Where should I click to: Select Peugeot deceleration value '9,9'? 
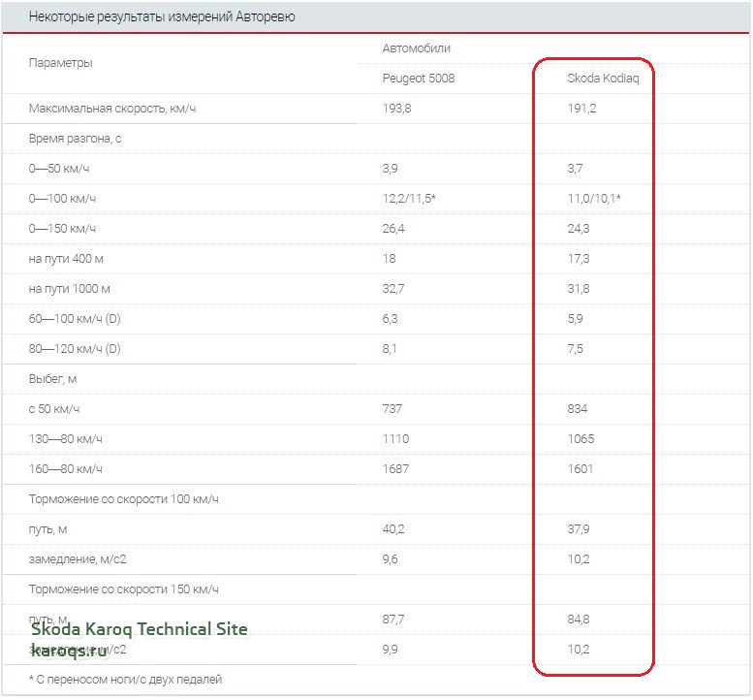[x=390, y=650]
